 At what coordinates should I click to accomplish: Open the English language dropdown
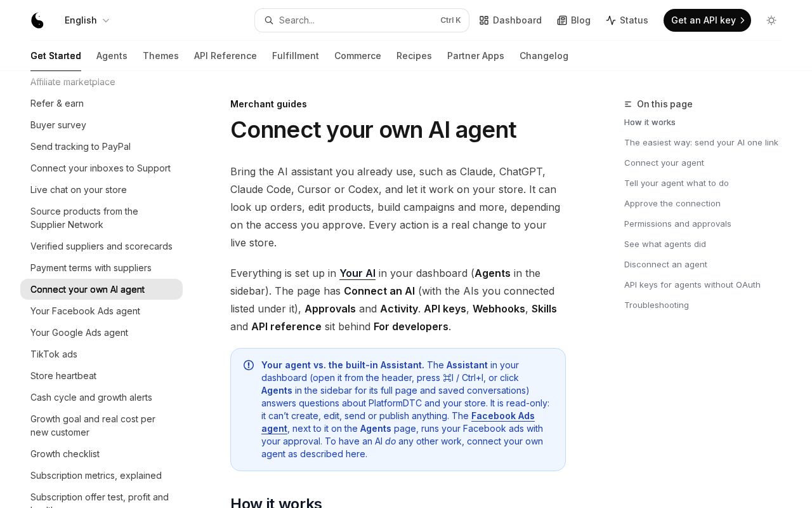pos(88,20)
